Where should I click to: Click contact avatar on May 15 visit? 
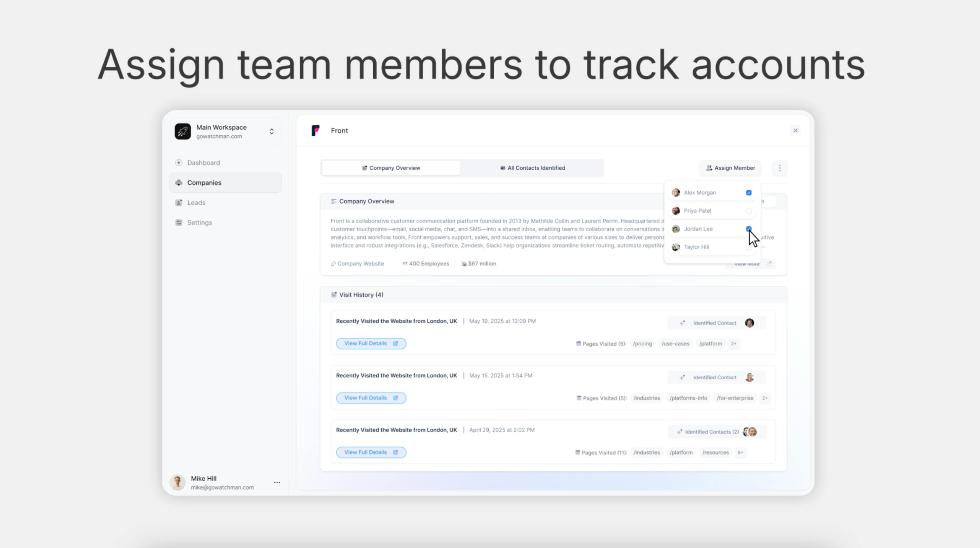click(x=749, y=377)
